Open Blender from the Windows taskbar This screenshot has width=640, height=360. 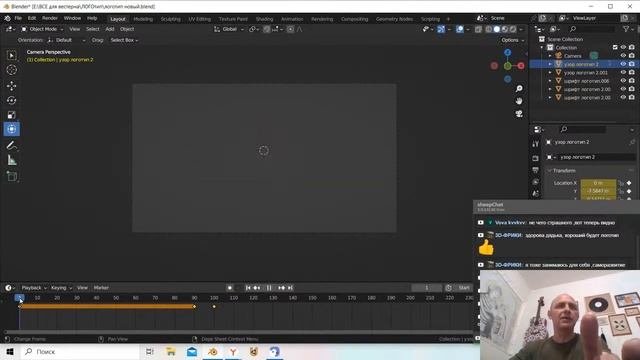coord(212,351)
